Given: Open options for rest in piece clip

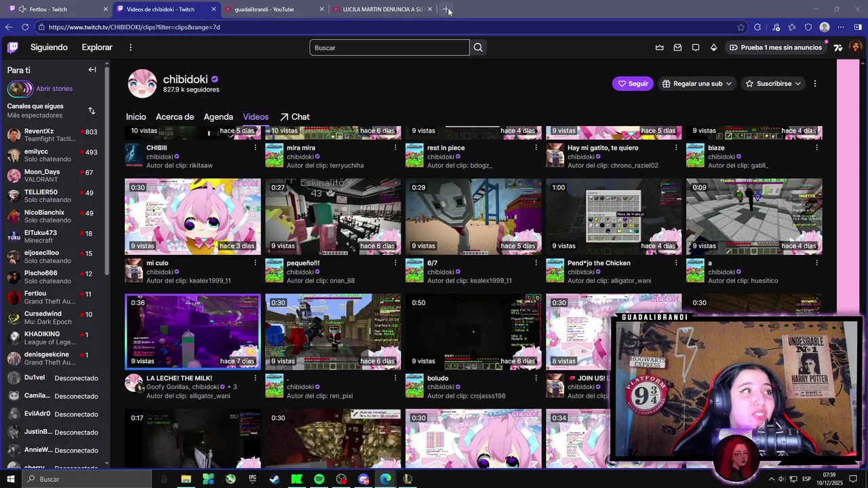Looking at the screenshot, I should [536, 148].
